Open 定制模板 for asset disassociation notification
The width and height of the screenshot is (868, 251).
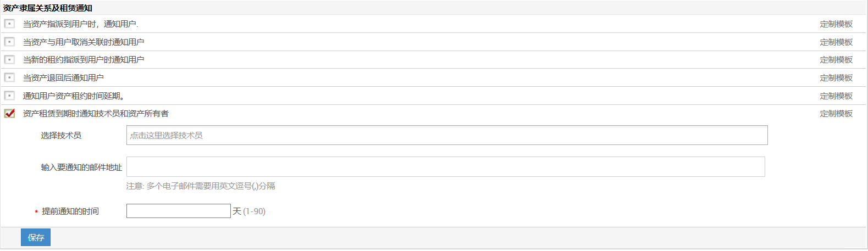(x=836, y=42)
